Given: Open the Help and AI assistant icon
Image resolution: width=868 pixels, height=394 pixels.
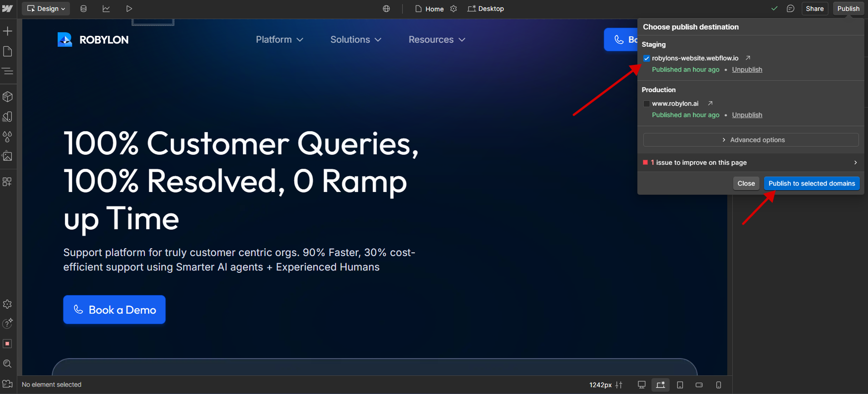Looking at the screenshot, I should 8,323.
